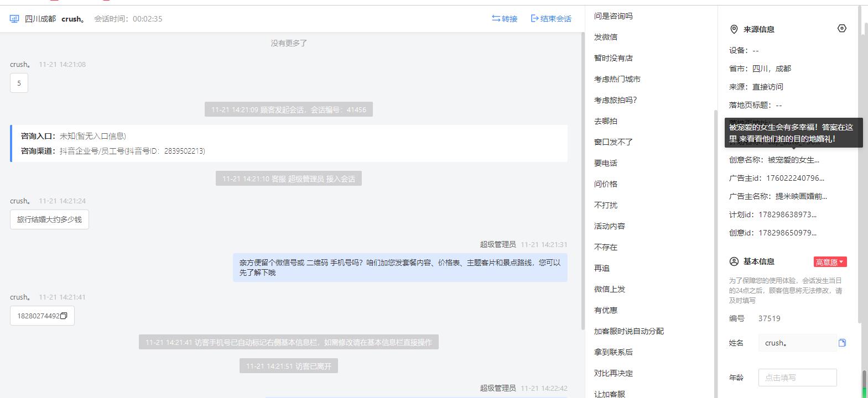Image resolution: width=868 pixels, height=398 pixels.
Task: Open the source info settings hexagon icon
Action: coord(841,29)
